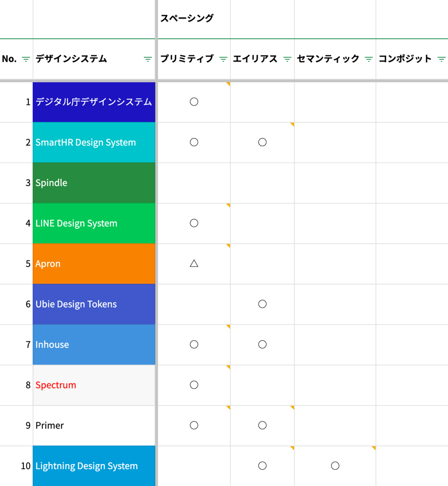Select the row number 7 cell

pyautogui.click(x=16, y=345)
